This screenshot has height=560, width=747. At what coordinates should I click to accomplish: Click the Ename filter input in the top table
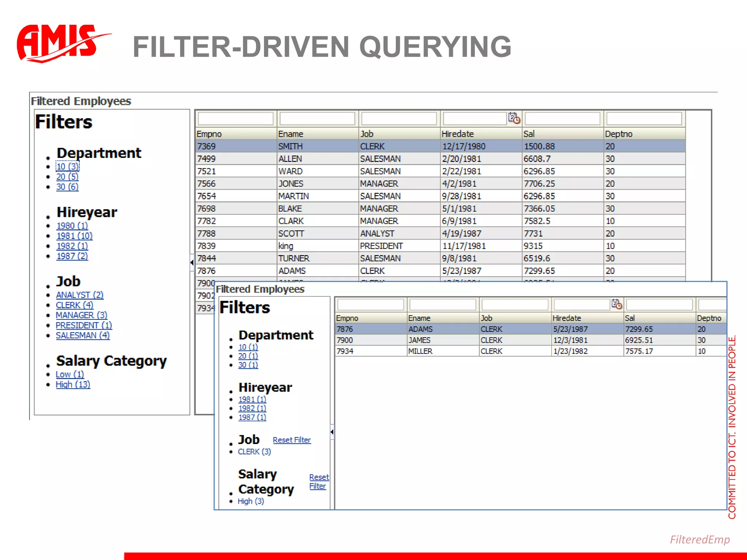[x=317, y=118]
